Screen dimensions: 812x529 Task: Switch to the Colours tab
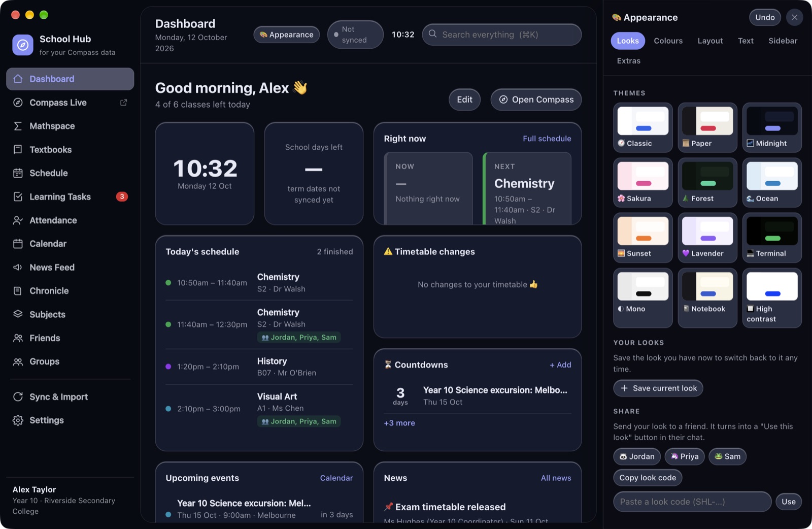click(668, 41)
